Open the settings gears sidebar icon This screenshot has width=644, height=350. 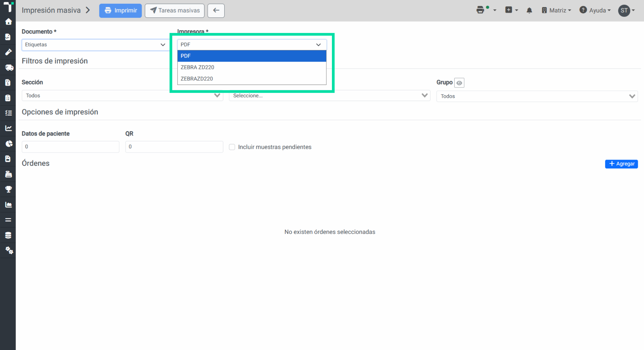click(x=9, y=250)
